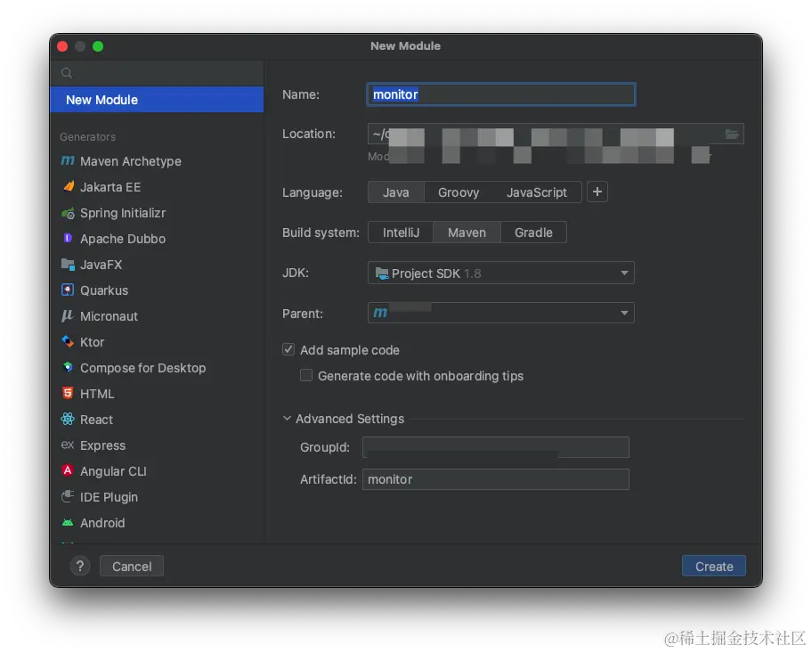Image resolution: width=812 pixels, height=653 pixels.
Task: Open the Compose for Desktop generator
Action: coord(142,368)
